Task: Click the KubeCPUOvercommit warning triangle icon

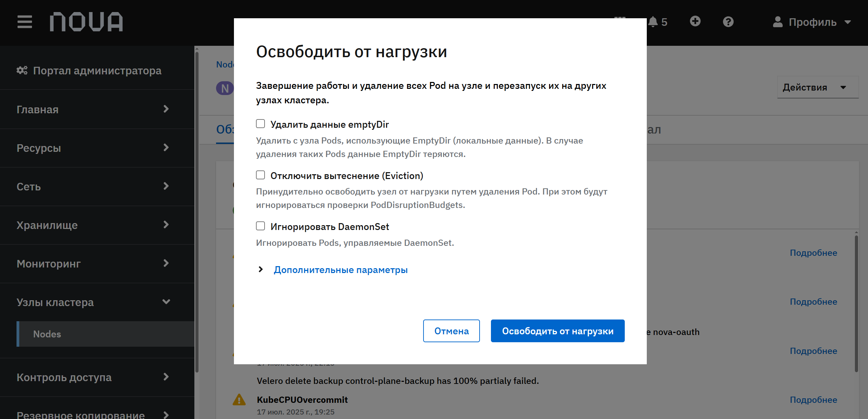Action: (239, 400)
